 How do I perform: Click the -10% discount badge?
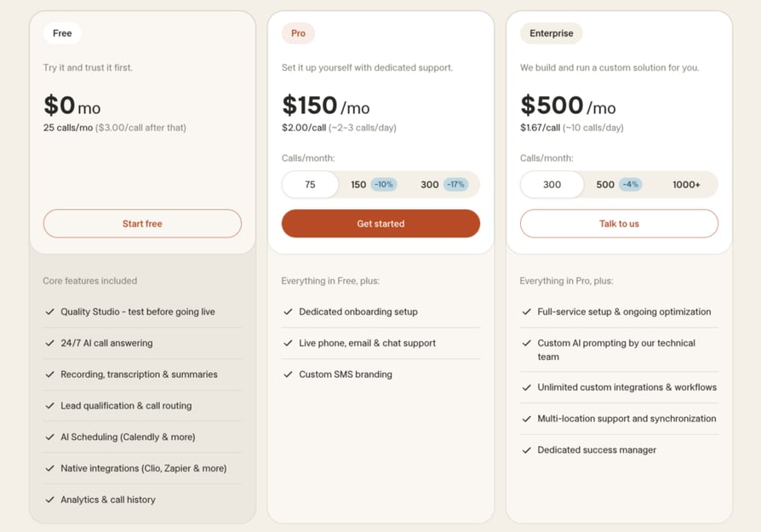pyautogui.click(x=384, y=185)
